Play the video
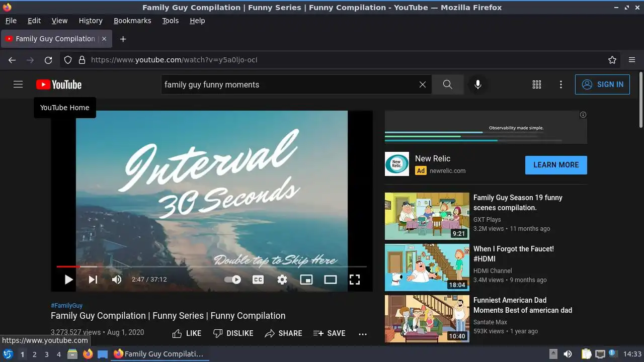The height and width of the screenshot is (362, 644). [x=68, y=280]
